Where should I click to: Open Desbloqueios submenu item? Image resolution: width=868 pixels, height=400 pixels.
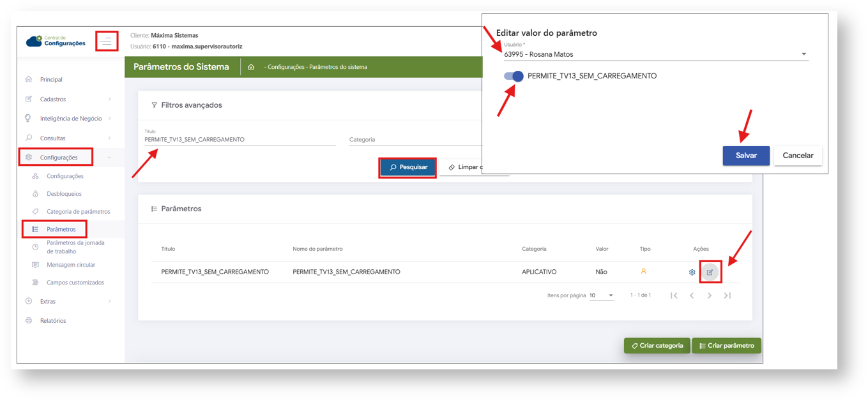(x=64, y=194)
